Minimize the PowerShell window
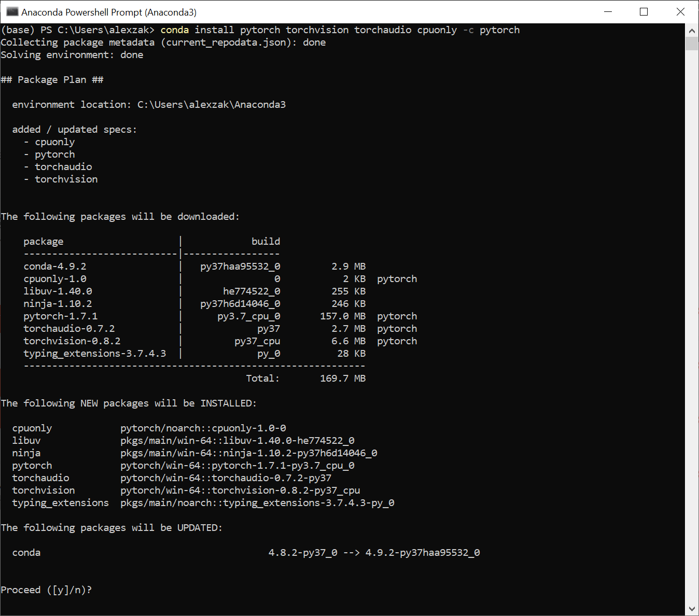 607,11
